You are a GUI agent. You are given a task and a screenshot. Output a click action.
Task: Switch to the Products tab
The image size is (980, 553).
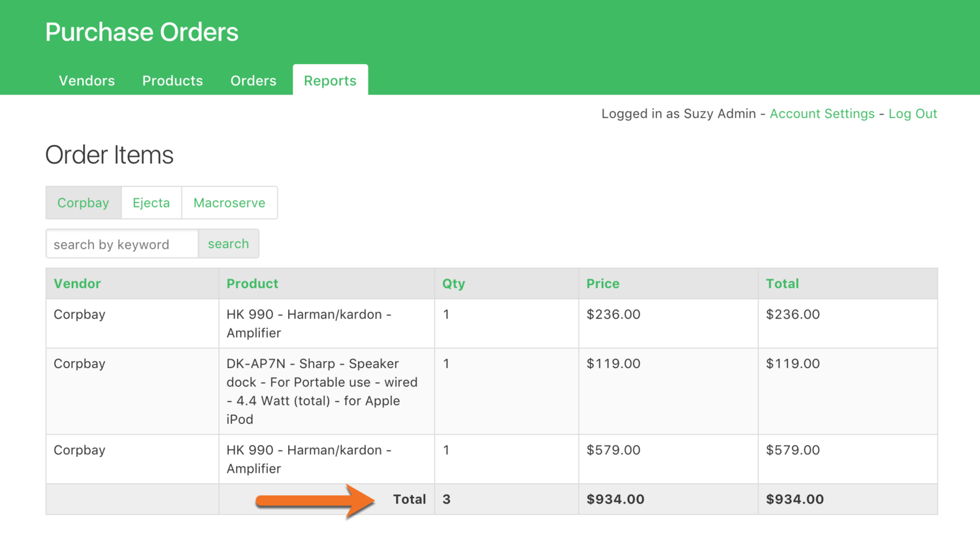tap(172, 80)
